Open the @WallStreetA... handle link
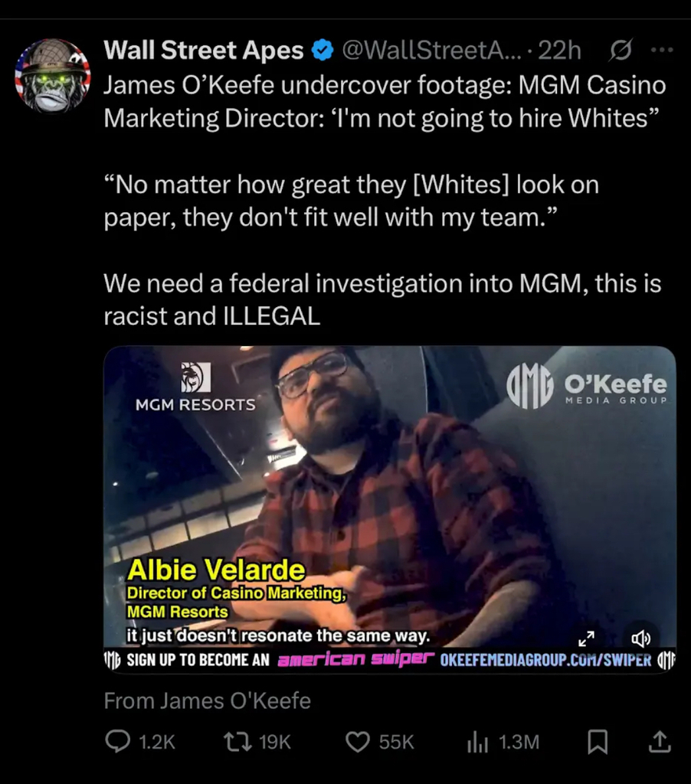This screenshot has width=691, height=784. (x=431, y=50)
